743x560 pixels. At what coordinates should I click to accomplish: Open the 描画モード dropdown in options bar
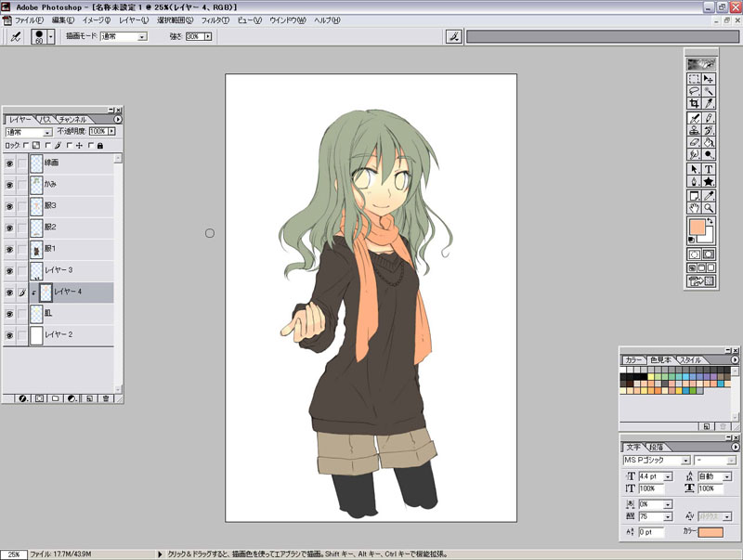142,36
